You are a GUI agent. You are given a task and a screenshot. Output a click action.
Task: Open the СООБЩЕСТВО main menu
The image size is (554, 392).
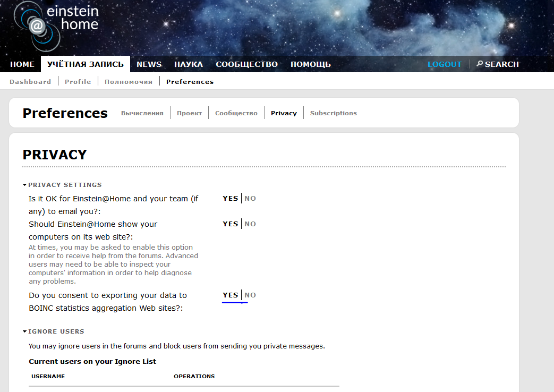pos(246,64)
